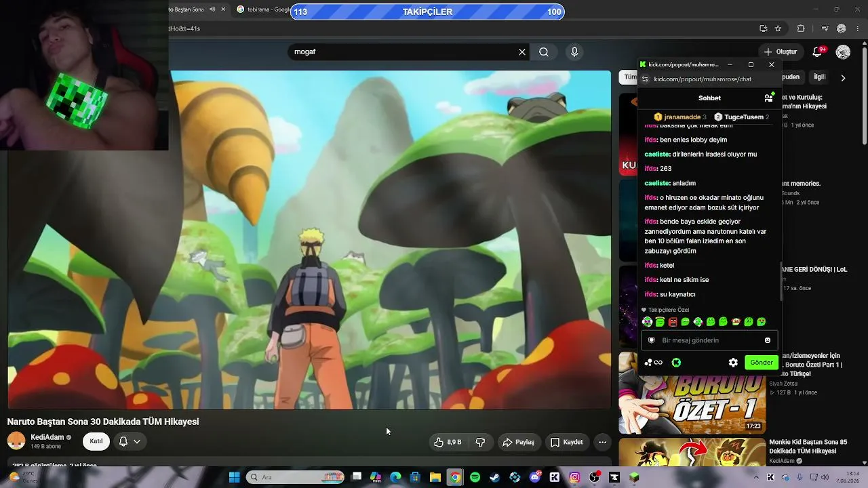Click the Naruto video title text
The height and width of the screenshot is (488, 868).
click(x=103, y=422)
